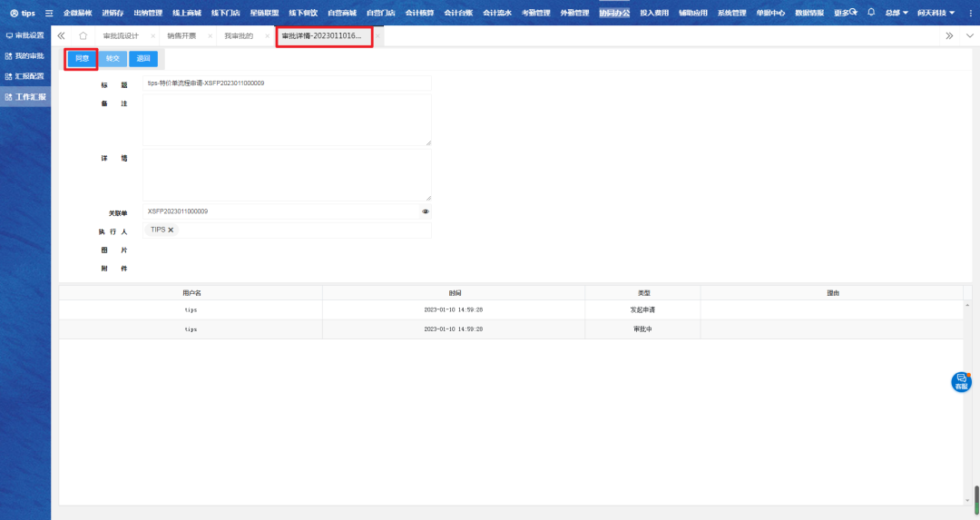Switch to the 我审批的 tab
Image resolution: width=980 pixels, height=520 pixels.
coord(239,35)
